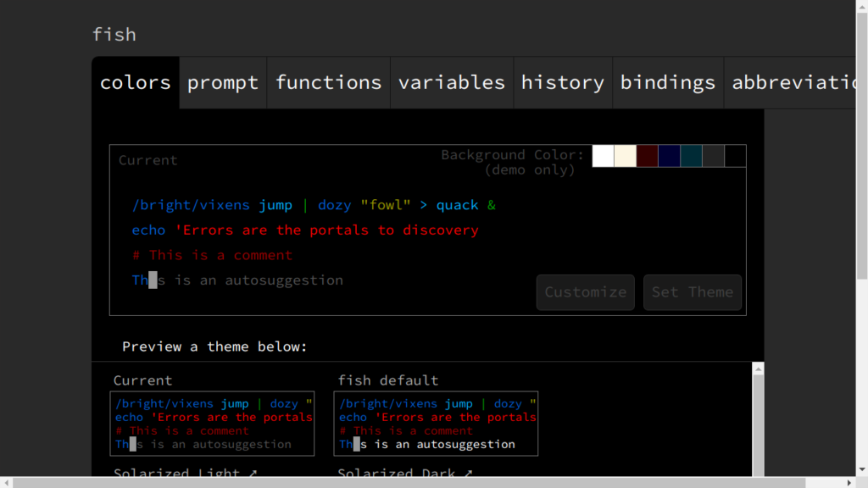
Task: Choose the dark red background swatch
Action: (647, 156)
